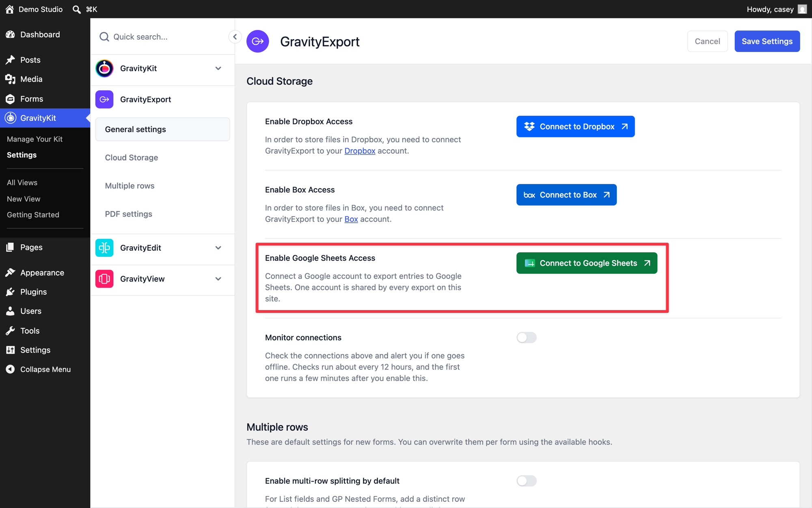Click the Connect to Google Sheets arrow
Screen dimensions: 812x508
pyautogui.click(x=647, y=263)
